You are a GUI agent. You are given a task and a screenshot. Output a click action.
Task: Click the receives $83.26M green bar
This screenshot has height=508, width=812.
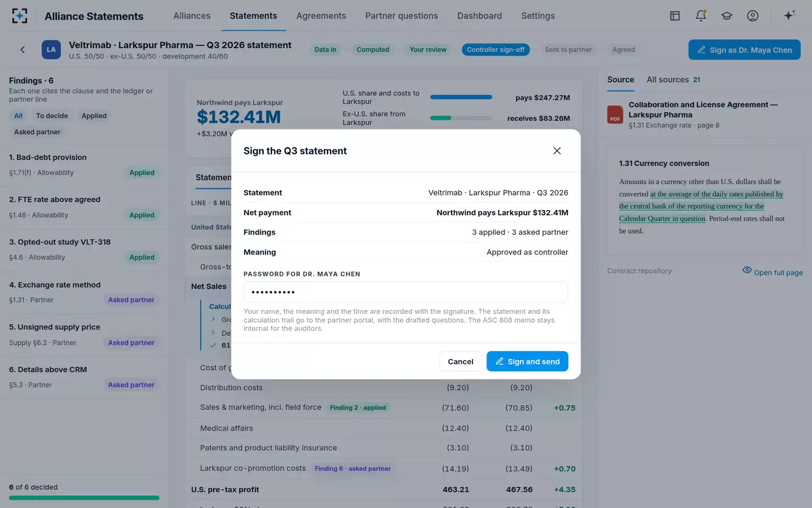[x=461, y=118]
